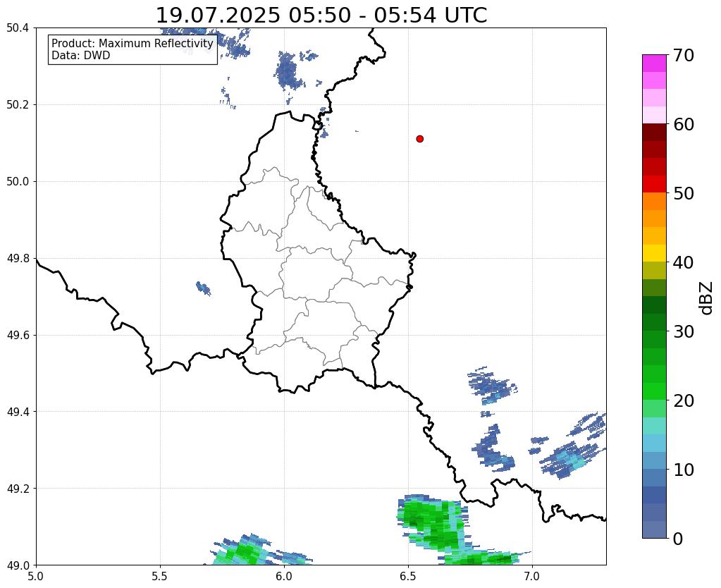
Task: Click the colorbar tick label 60
Action: (x=683, y=124)
